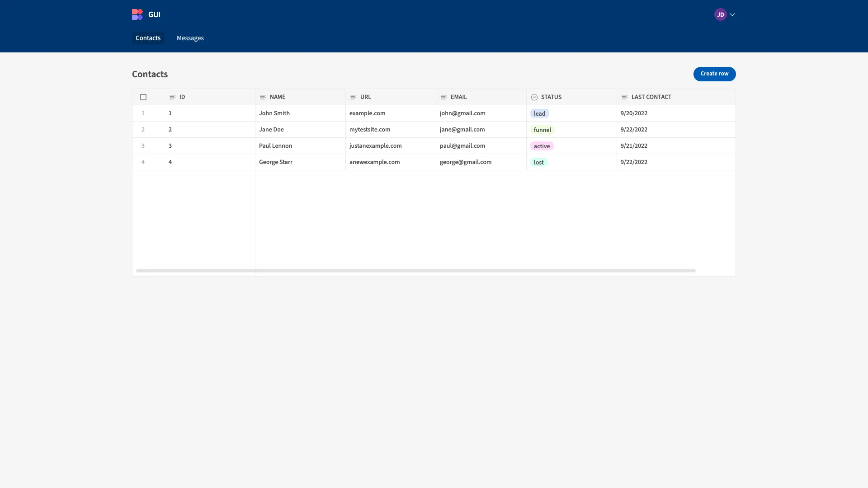This screenshot has width=868, height=488.
Task: Click the table's horizontal scrollbar
Action: point(415,271)
